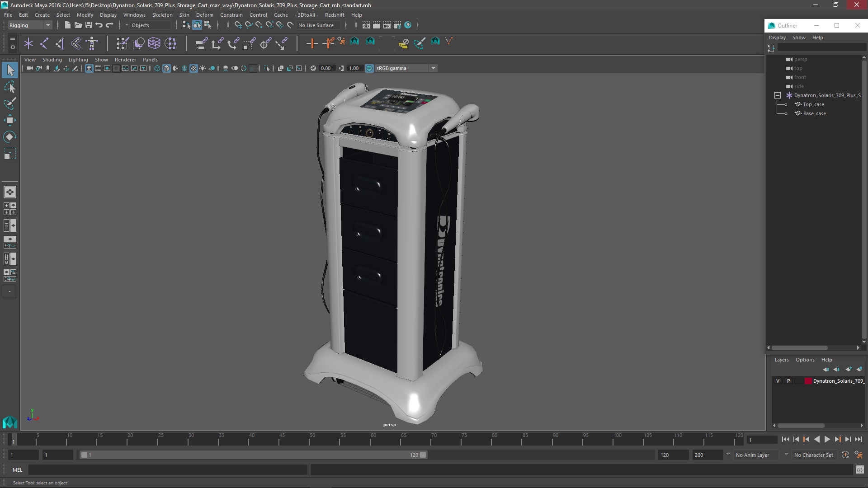Open the Deform menu
868x488 pixels.
(204, 15)
